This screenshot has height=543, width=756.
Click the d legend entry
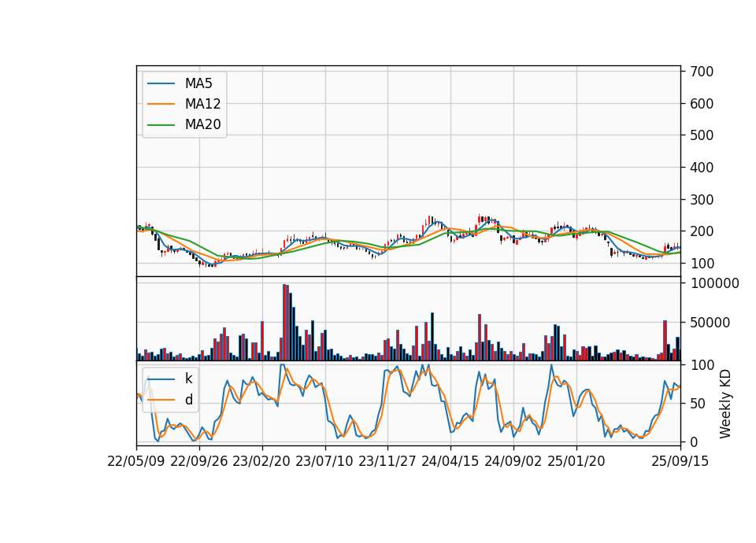(170, 400)
